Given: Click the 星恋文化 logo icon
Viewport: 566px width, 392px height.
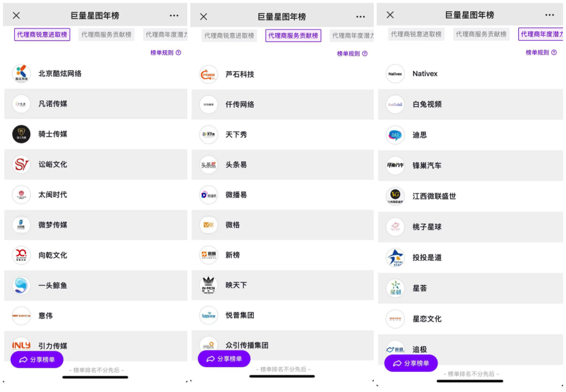Looking at the screenshot, I should (x=395, y=319).
